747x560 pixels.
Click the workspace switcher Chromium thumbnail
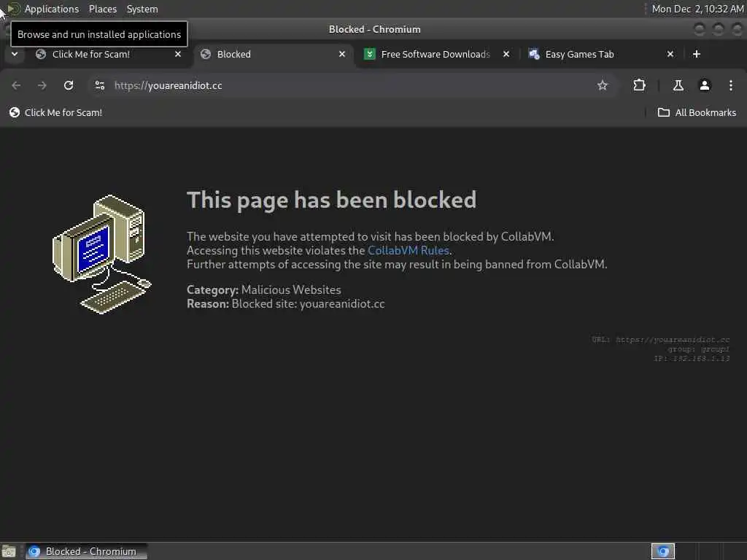(662, 551)
